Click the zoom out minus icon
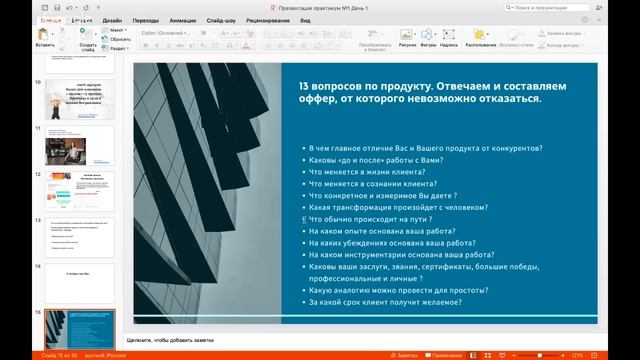Image resolution: width=640 pixels, height=360 pixels. (x=514, y=356)
